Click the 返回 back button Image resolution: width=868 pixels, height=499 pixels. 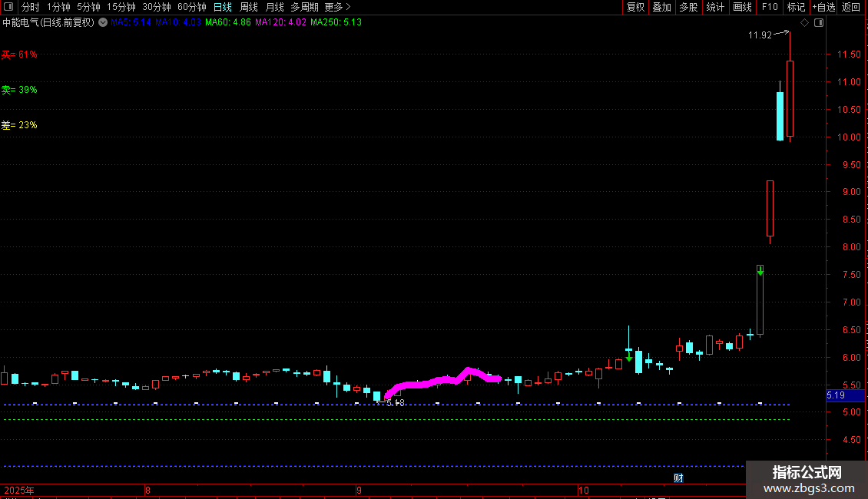[x=851, y=7]
